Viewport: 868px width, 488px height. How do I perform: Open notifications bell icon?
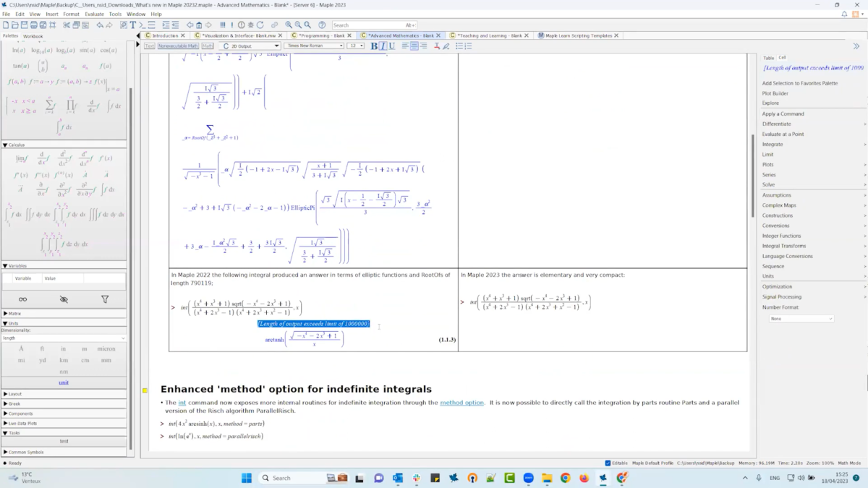point(844,14)
